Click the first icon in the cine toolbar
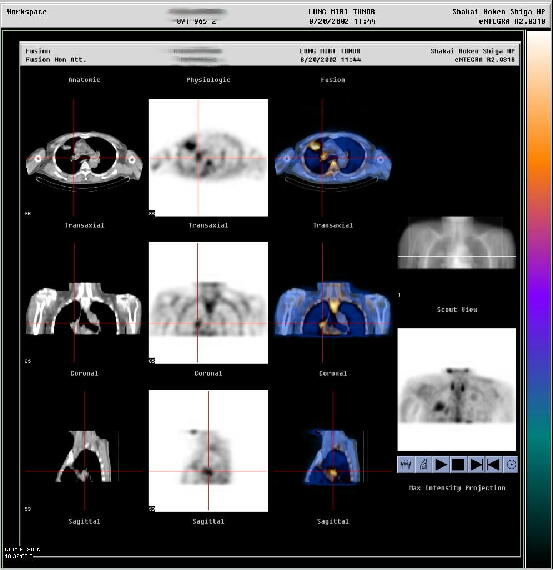The width and height of the screenshot is (553, 570). pyautogui.click(x=406, y=465)
